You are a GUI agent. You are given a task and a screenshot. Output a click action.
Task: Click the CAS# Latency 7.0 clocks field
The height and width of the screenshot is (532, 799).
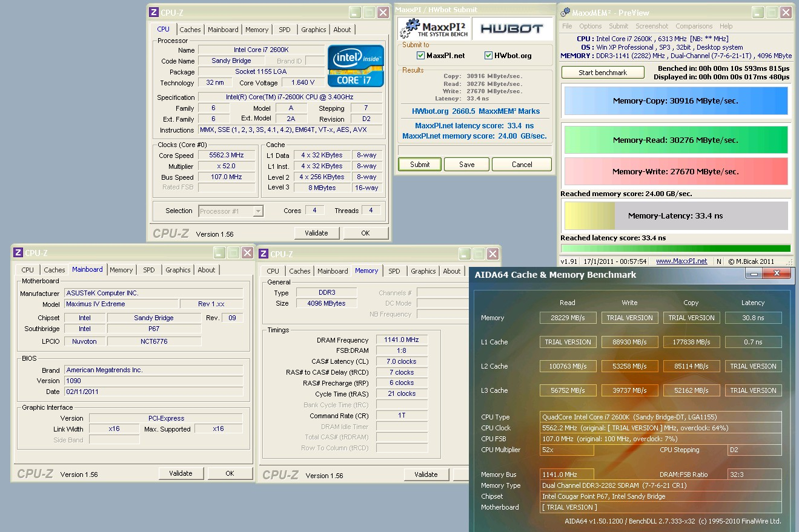click(402, 361)
